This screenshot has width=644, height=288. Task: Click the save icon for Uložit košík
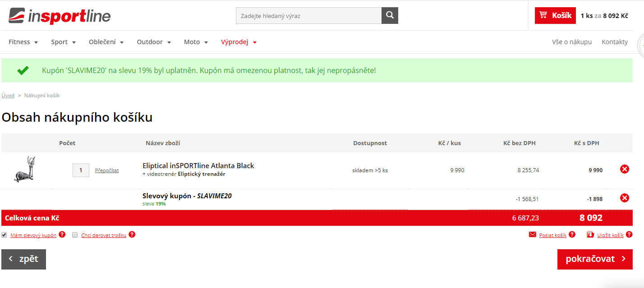[590, 234]
